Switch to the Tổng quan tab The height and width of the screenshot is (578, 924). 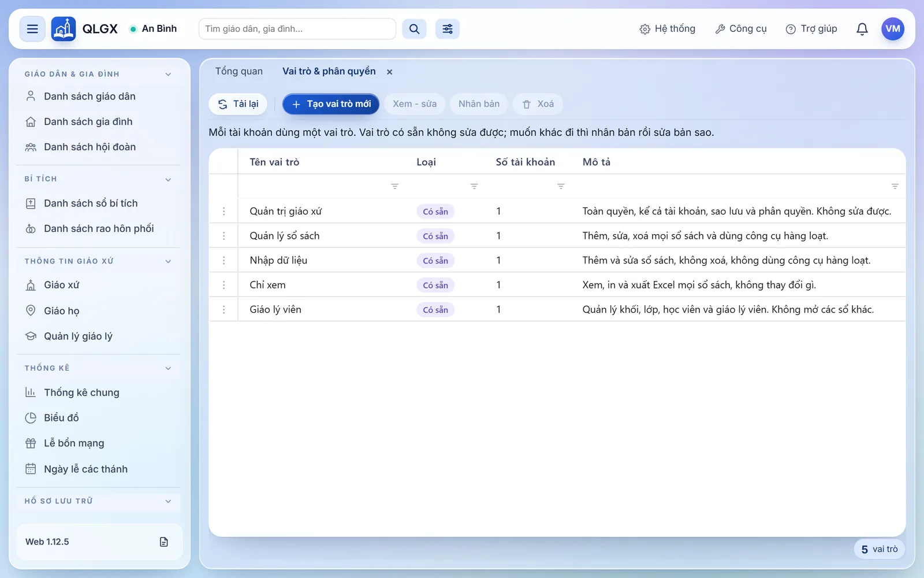tap(239, 71)
